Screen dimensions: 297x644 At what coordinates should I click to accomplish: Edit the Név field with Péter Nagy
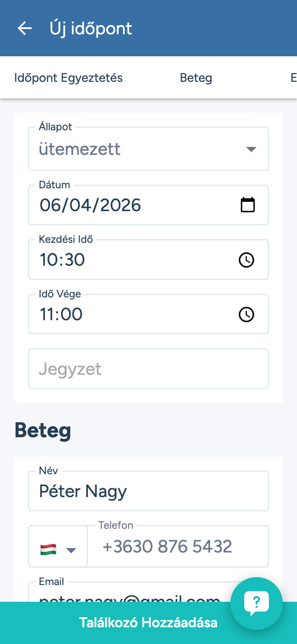tap(148, 491)
